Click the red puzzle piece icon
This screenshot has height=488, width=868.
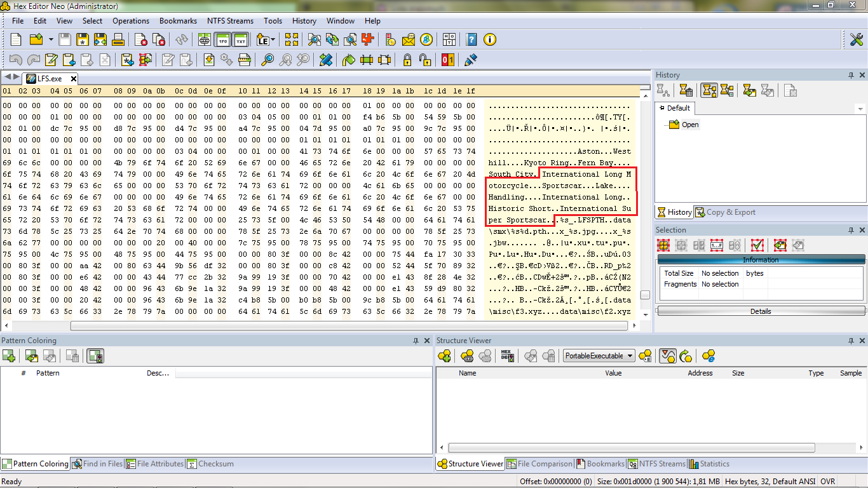pyautogui.click(x=367, y=39)
